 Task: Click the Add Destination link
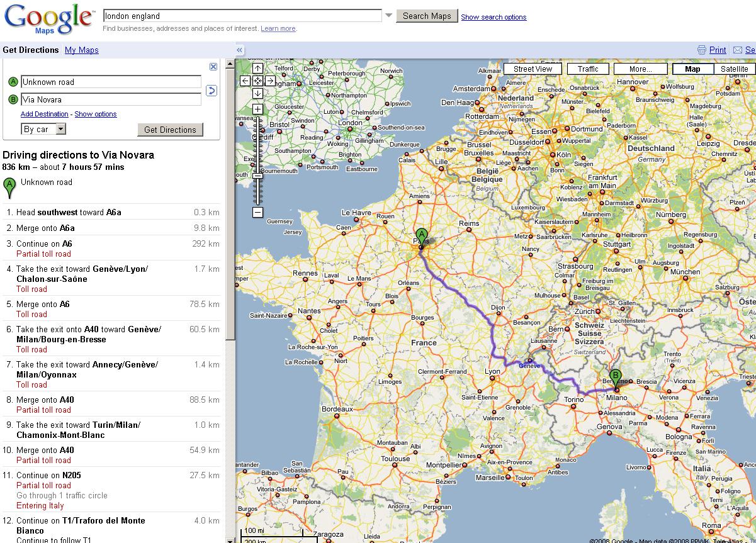click(x=44, y=114)
